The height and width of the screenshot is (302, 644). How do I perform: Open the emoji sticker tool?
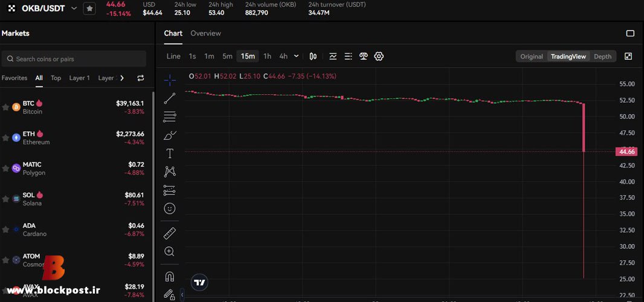pos(170,209)
